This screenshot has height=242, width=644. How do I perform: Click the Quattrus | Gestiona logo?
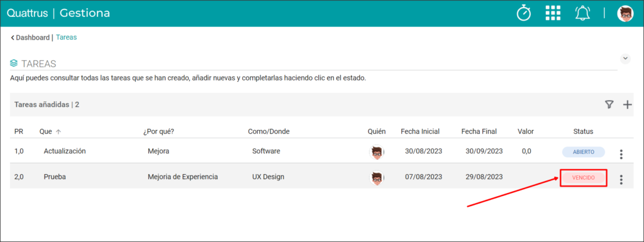coord(58,13)
